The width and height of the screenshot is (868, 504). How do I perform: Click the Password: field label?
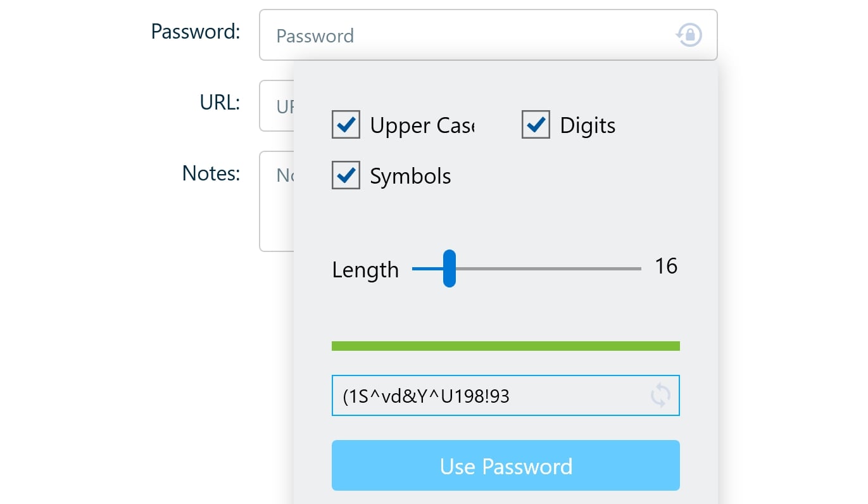click(196, 31)
